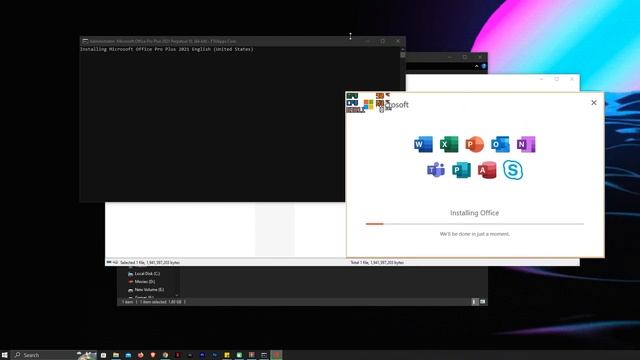The image size is (640, 360).
Task: Click the Office installation progress bar
Action: coord(475,224)
